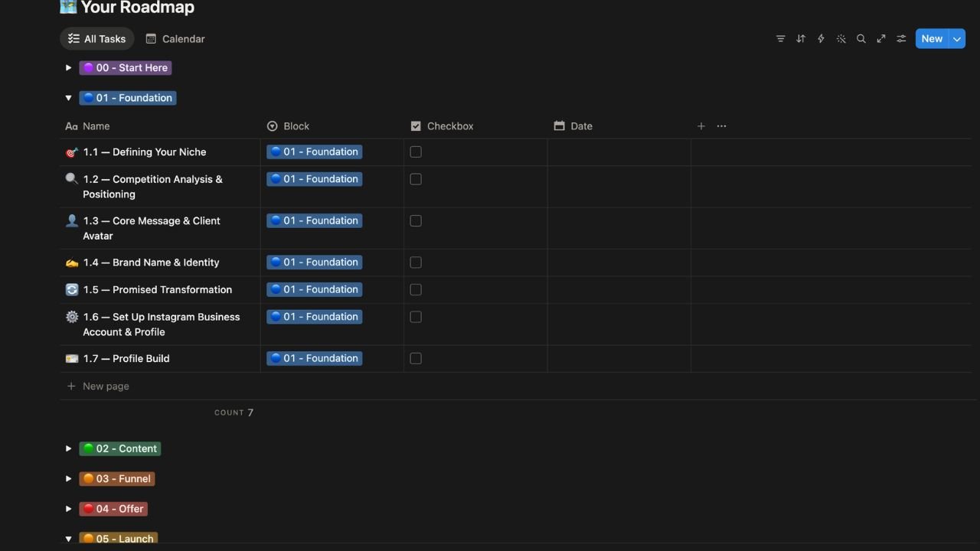Switch to the Calendar tab
Screen dimensions: 980x551
(x=175, y=39)
